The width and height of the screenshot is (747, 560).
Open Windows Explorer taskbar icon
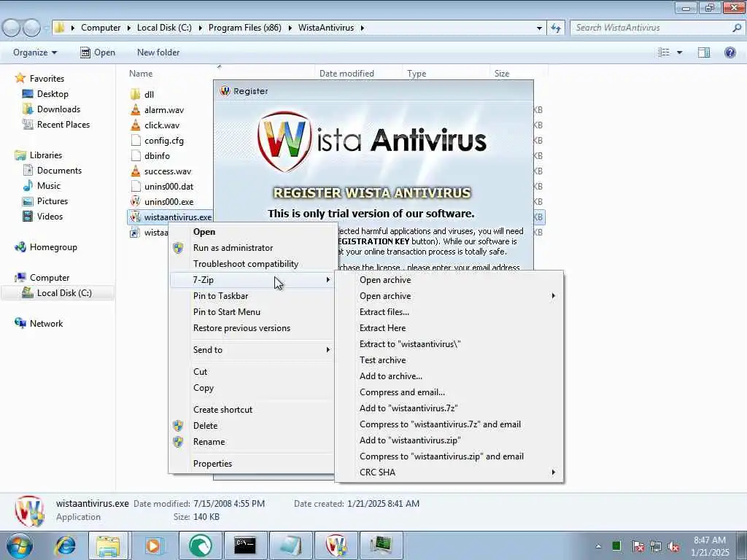108,545
